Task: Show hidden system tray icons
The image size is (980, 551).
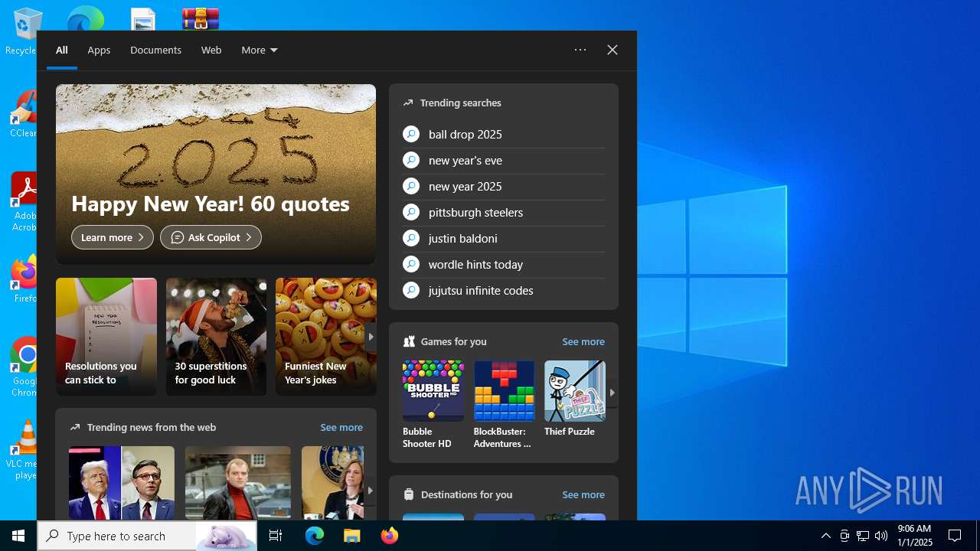Action: [825, 536]
